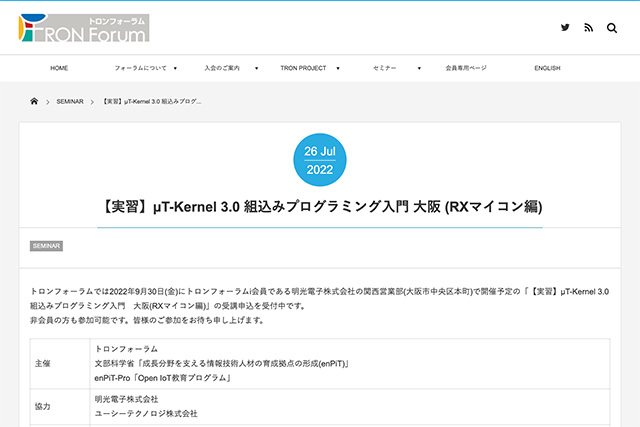Click the 文部科学省 enPiT organizer line
640x427 pixels.
(222, 363)
